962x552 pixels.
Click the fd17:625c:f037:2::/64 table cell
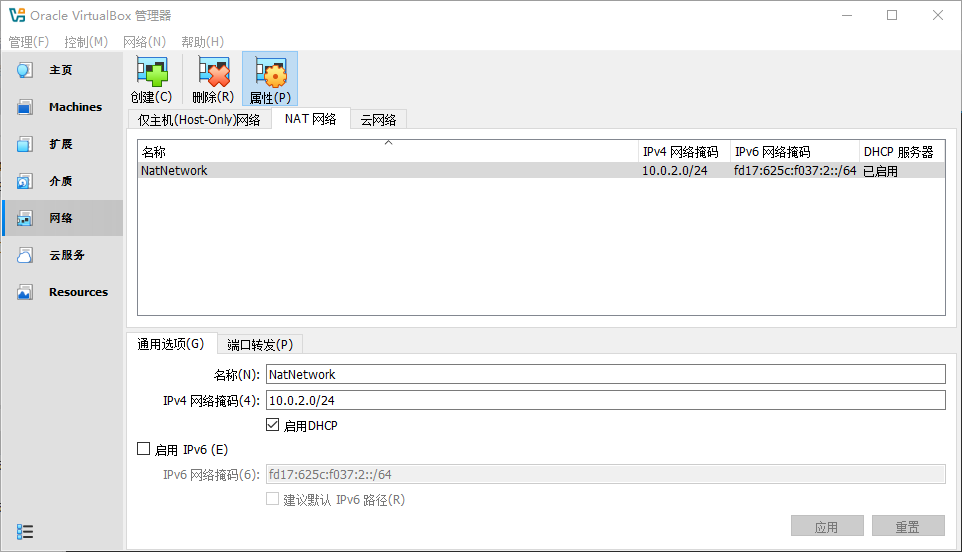795,171
